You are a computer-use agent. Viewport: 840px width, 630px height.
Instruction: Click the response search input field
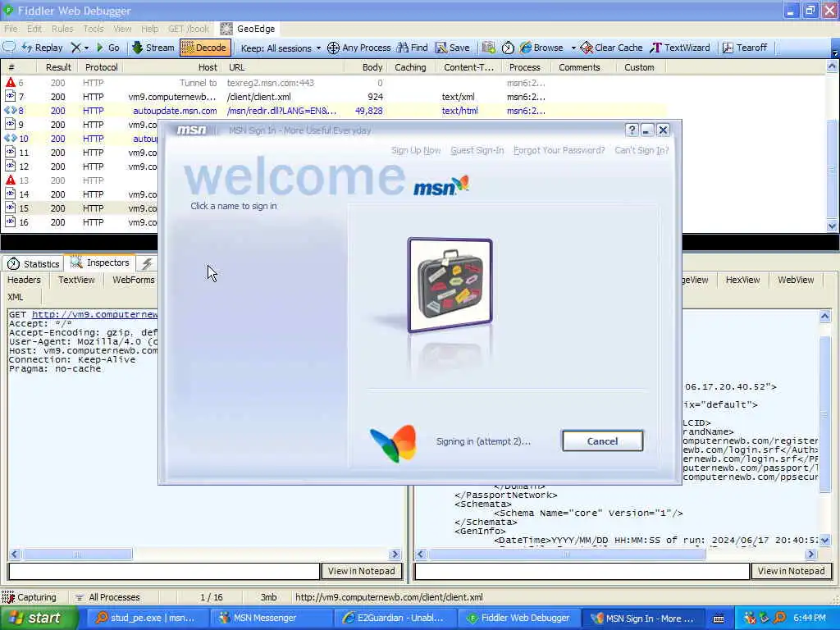tap(582, 571)
